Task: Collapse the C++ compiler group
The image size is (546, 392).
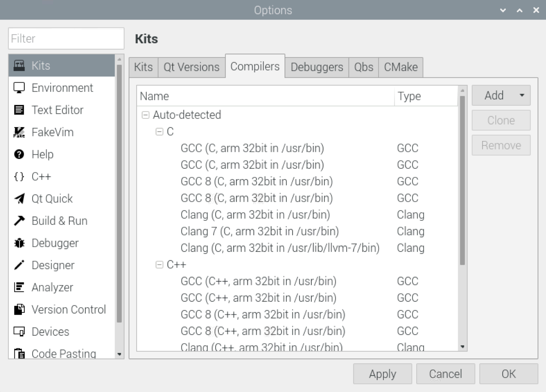Action: (x=159, y=264)
